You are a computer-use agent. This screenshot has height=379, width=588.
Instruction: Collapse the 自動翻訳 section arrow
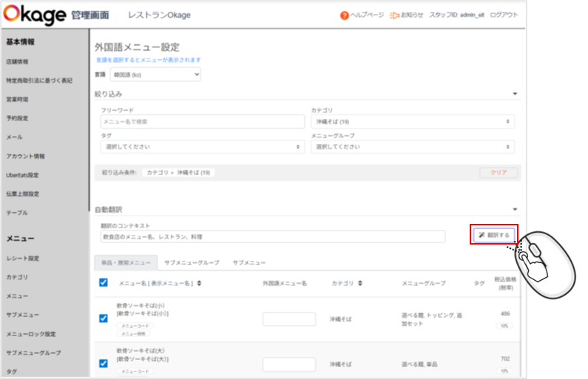[515, 210]
